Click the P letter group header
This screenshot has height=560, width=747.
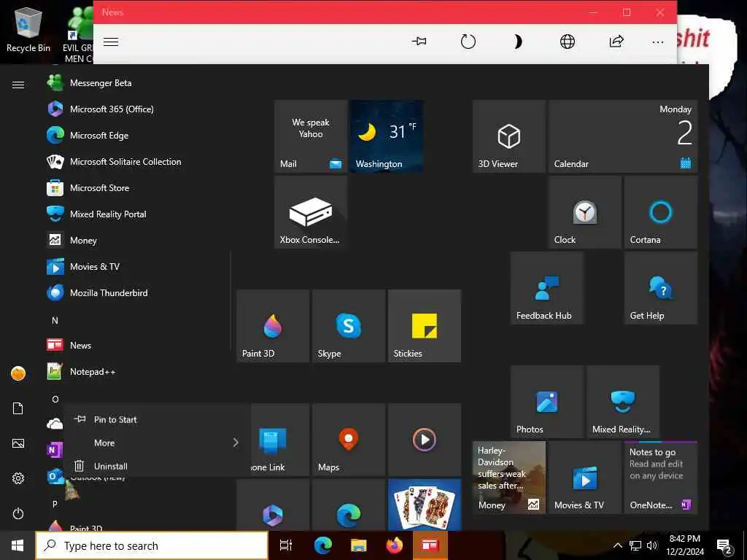coord(55,504)
